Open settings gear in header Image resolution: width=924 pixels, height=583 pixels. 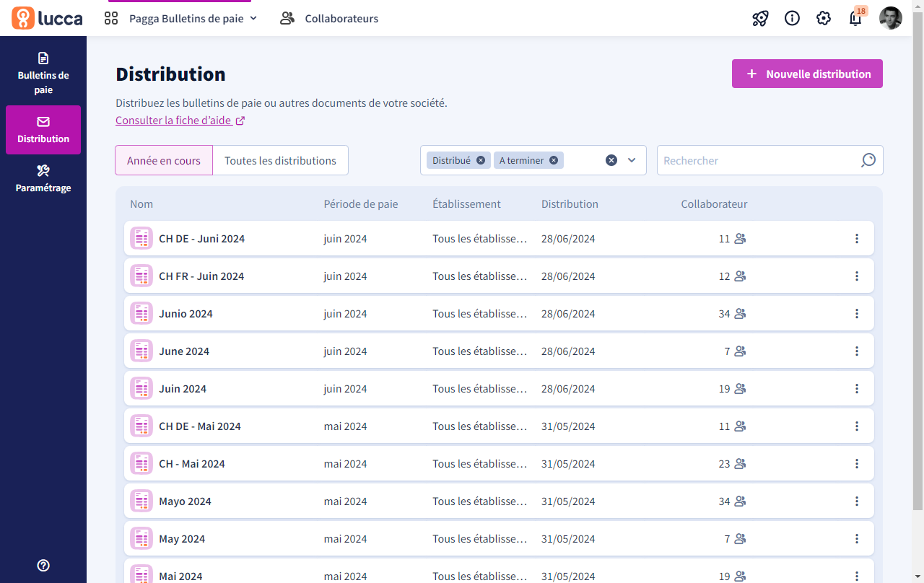click(824, 19)
